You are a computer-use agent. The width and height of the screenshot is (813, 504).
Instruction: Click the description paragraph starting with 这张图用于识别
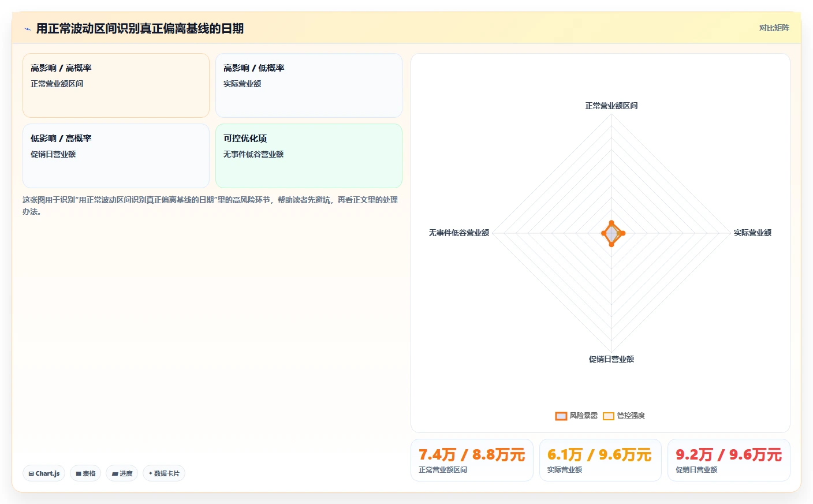tap(210, 206)
